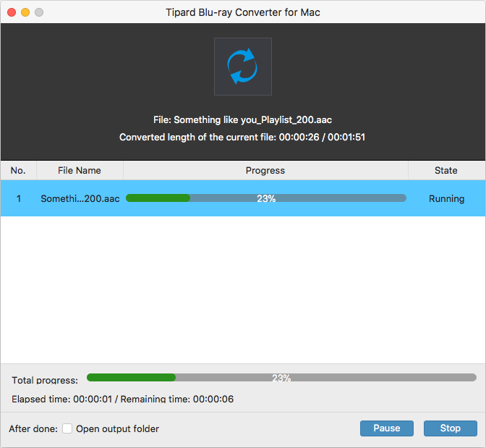The image size is (486, 448).
Task: Click the No. column header
Action: pos(18,171)
